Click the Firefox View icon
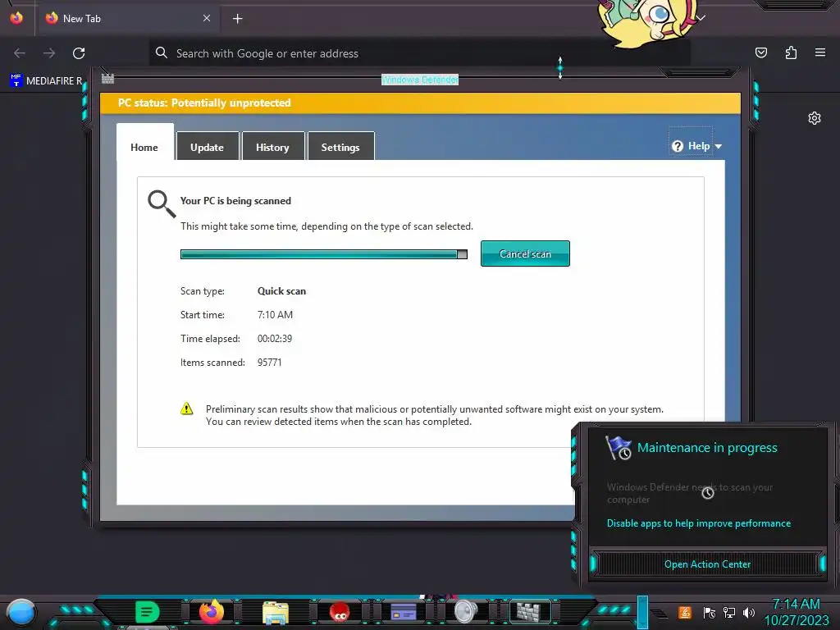The height and width of the screenshot is (630, 840). 16,18
